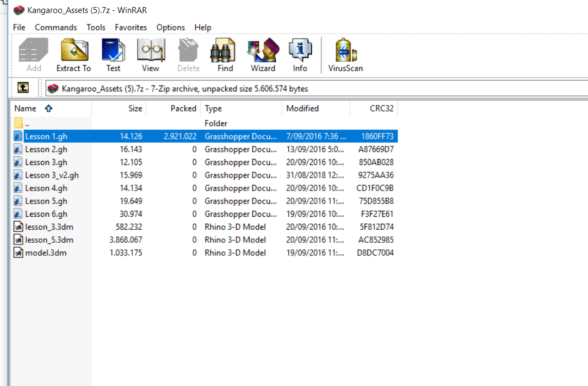Open the Tools menu
Screen dimensions: 588x386
pyautogui.click(x=96, y=27)
